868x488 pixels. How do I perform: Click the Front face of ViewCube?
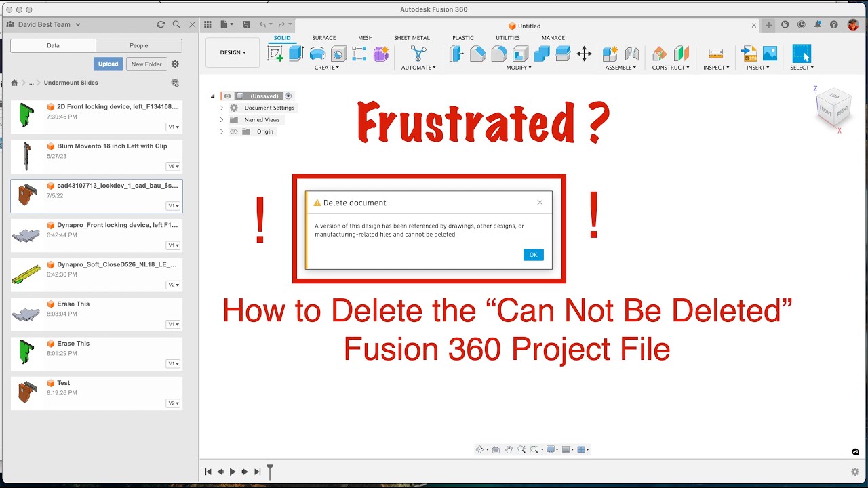tap(825, 110)
